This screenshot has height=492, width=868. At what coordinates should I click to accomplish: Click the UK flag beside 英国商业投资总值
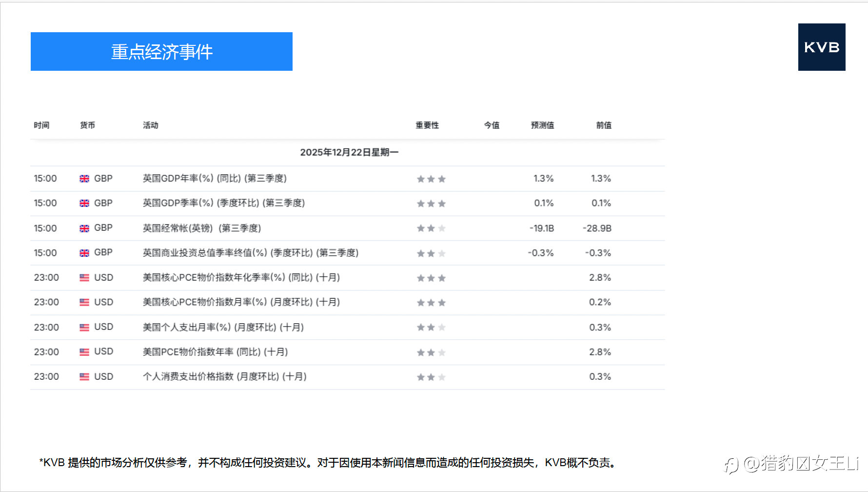click(84, 253)
